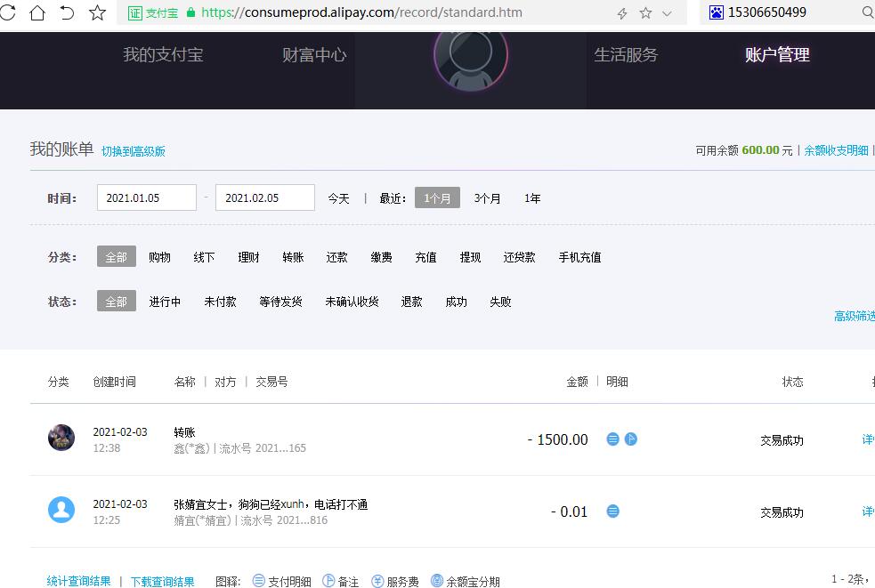The width and height of the screenshot is (875, 588).
Task: Click the start date field 2021.01.05
Action: coord(147,197)
